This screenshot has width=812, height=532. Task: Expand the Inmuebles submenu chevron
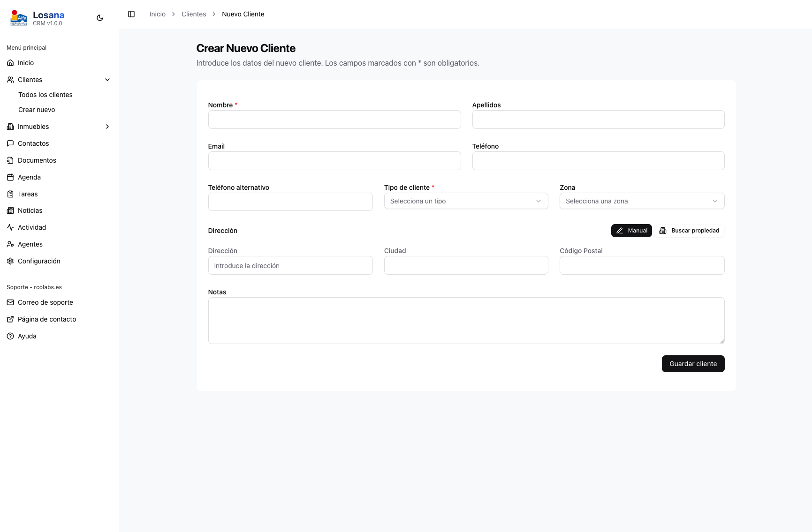[x=107, y=127]
